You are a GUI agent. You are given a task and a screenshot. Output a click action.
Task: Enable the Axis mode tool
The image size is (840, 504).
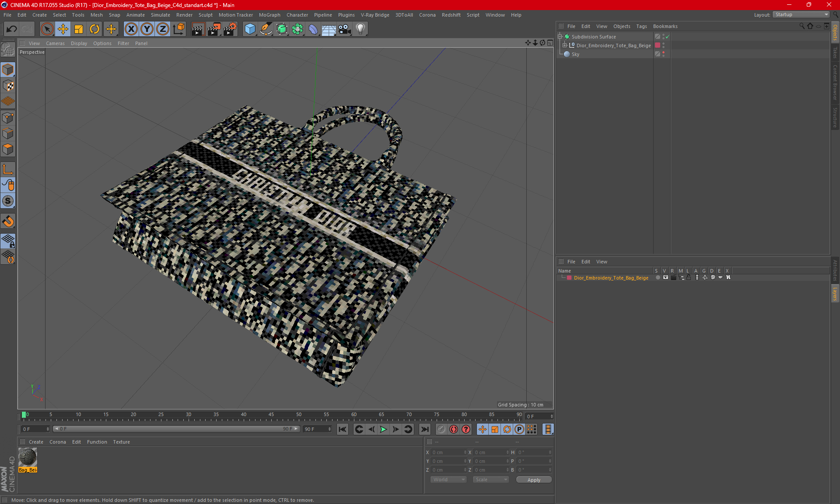(8, 169)
